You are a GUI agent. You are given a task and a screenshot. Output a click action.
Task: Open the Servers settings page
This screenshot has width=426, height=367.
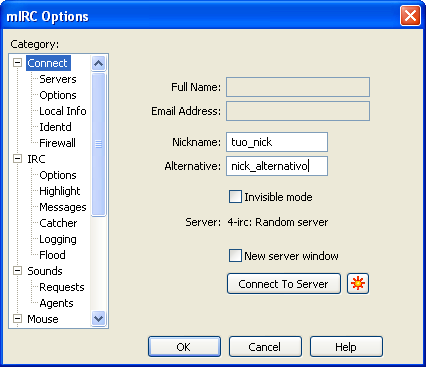(x=58, y=79)
